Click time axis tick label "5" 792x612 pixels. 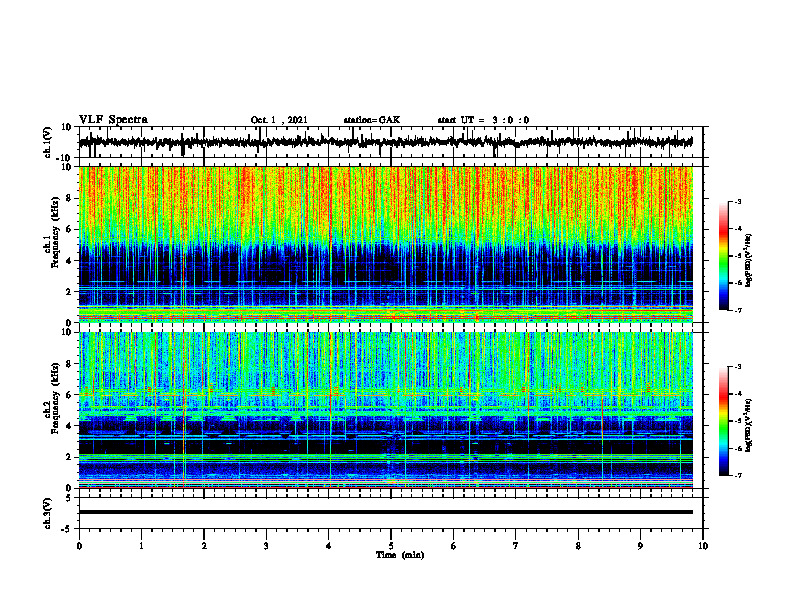391,546
